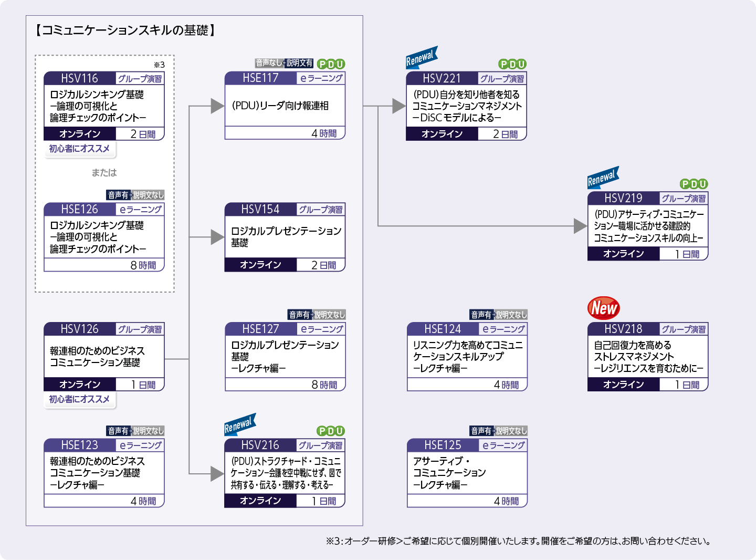Select HSV154 logical presentation basics course
The width and height of the screenshot is (756, 560).
point(285,237)
